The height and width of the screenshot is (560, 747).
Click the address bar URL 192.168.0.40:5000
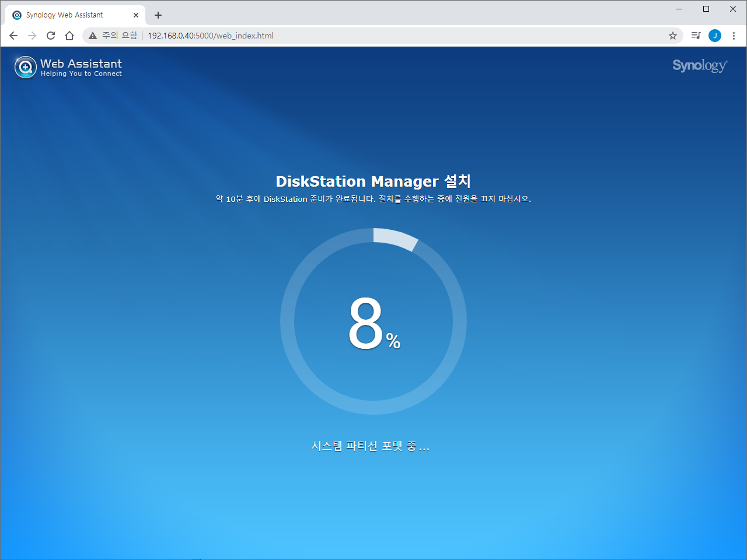tap(211, 36)
